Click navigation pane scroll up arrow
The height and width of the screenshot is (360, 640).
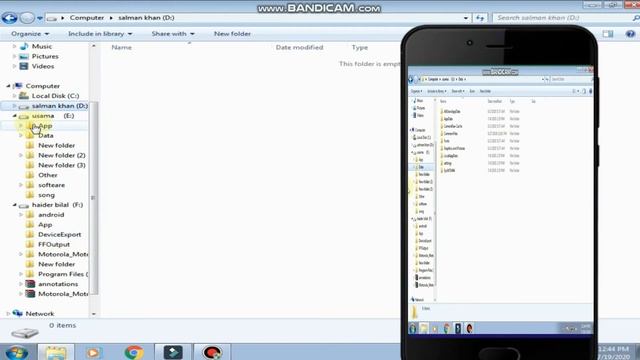[x=93, y=46]
